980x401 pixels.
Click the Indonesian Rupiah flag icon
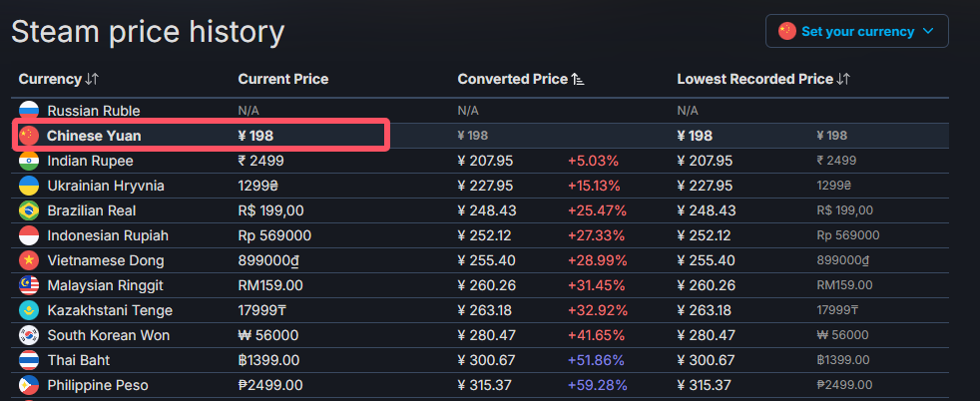pos(28,235)
